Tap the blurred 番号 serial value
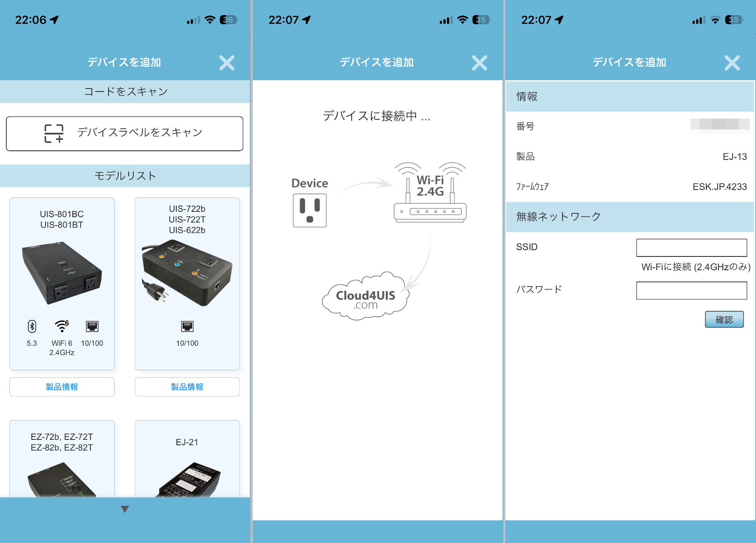The height and width of the screenshot is (543, 756). pyautogui.click(x=720, y=125)
